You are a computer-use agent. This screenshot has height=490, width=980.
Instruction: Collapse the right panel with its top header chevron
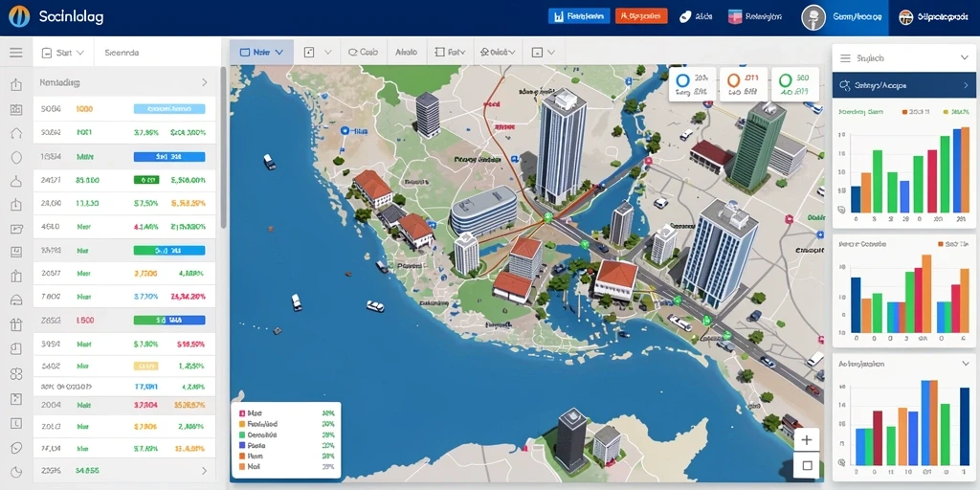964,58
